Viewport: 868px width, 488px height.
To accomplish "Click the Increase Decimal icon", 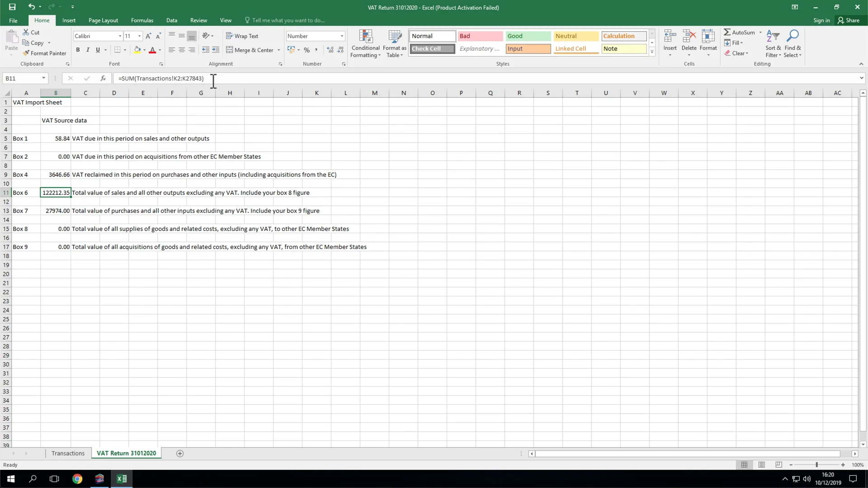I will click(330, 50).
